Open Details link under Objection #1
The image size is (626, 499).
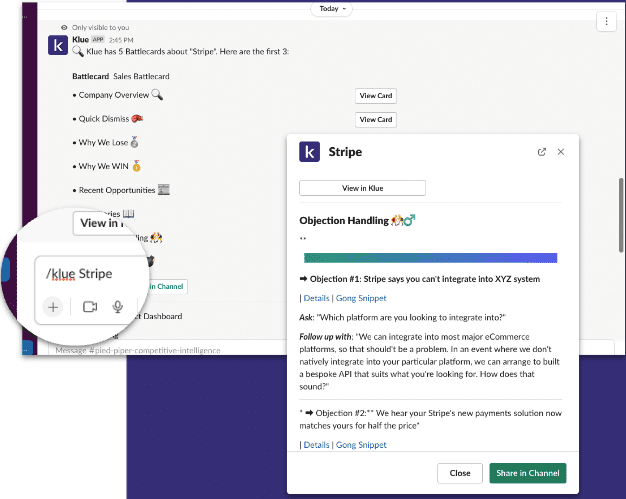[317, 298]
